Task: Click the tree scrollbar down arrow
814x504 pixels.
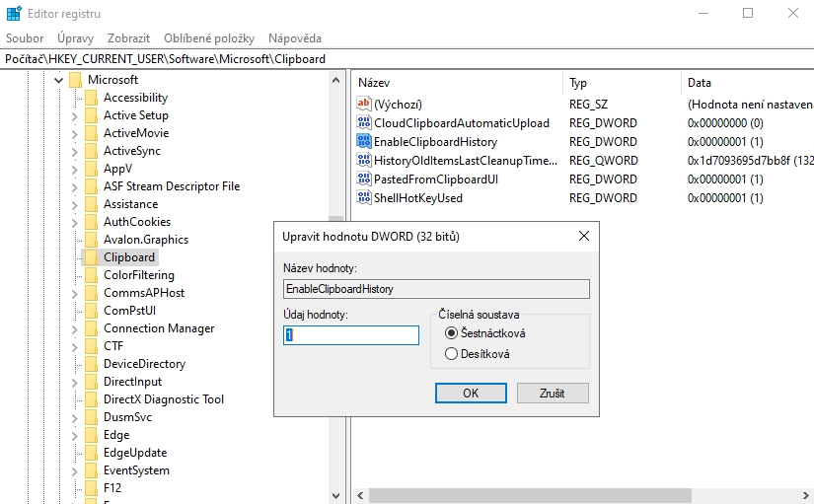Action: (x=335, y=496)
